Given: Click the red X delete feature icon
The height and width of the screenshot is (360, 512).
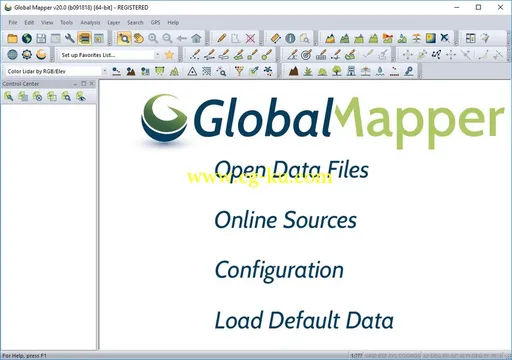Looking at the screenshot, I should (x=250, y=38).
